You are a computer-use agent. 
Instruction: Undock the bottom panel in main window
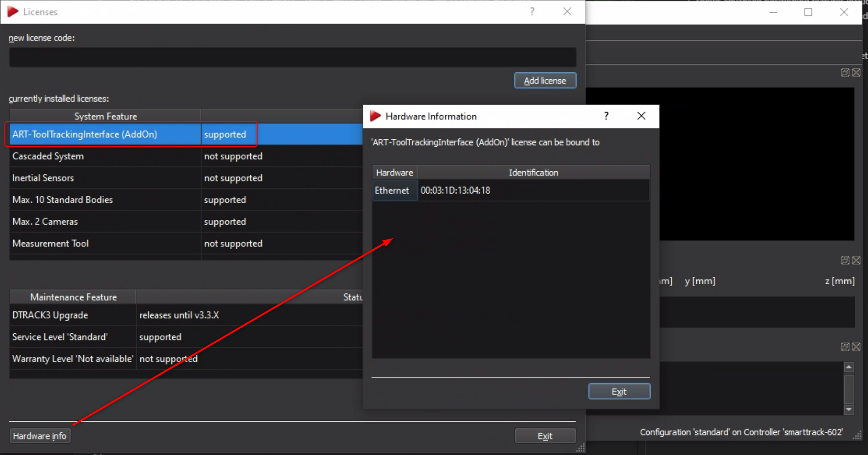845,347
